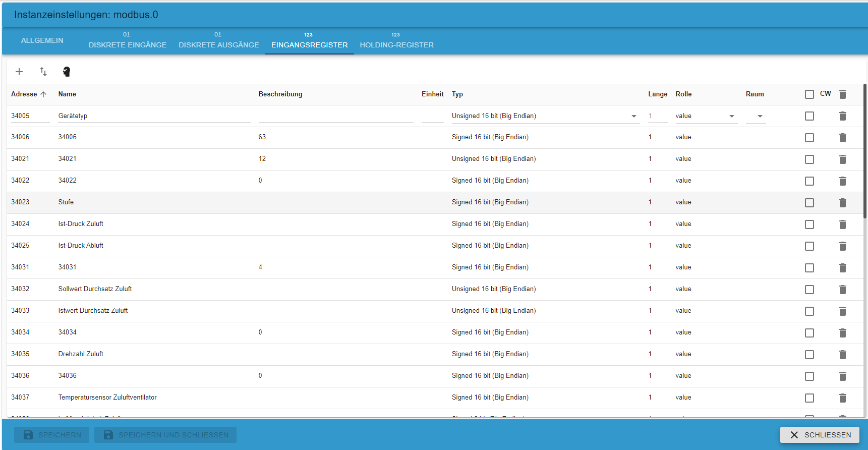This screenshot has width=868, height=450.
Task: Delete the Istwert Durchsatz Zuluft row
Action: [x=843, y=311]
